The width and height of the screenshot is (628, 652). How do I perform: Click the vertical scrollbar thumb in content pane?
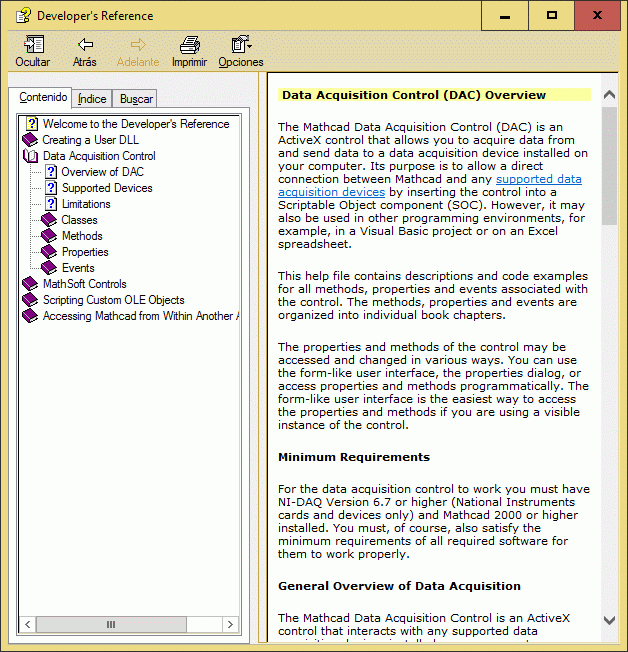coord(609,165)
